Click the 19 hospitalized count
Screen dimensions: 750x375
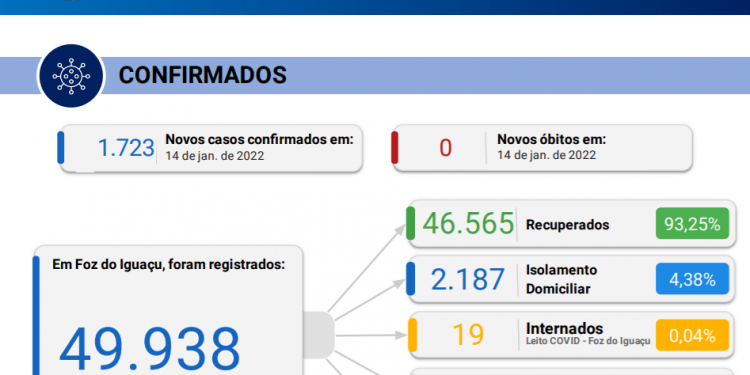point(468,335)
